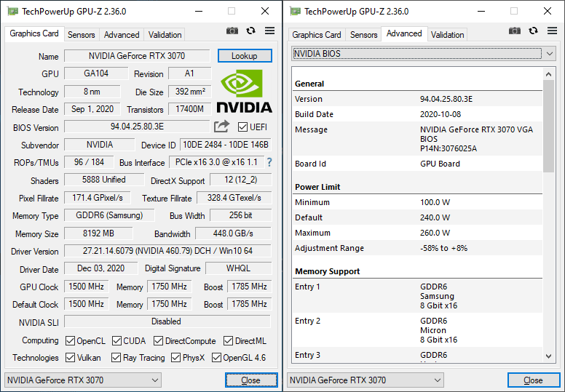This screenshot has height=392, width=565.
Task: Click the Build Date value 2020-10-08
Action: click(x=440, y=114)
